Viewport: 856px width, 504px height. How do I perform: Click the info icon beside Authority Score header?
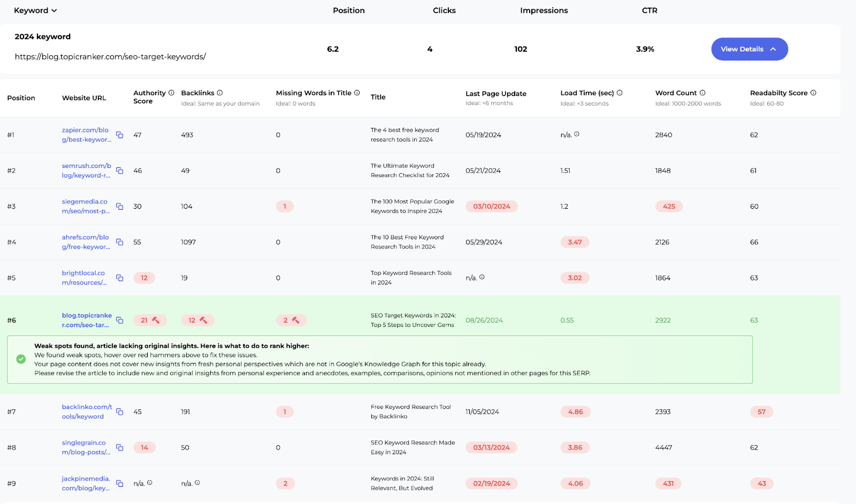coord(171,93)
